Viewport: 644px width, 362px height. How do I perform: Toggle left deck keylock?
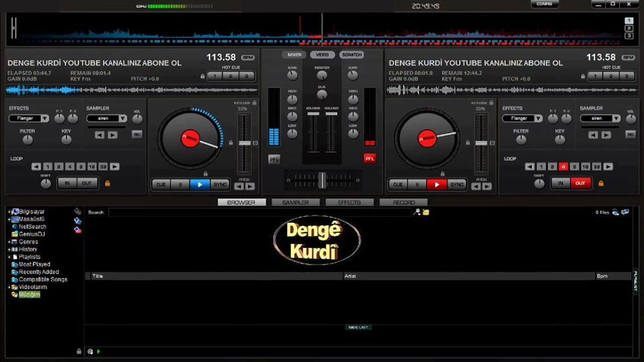point(255,103)
